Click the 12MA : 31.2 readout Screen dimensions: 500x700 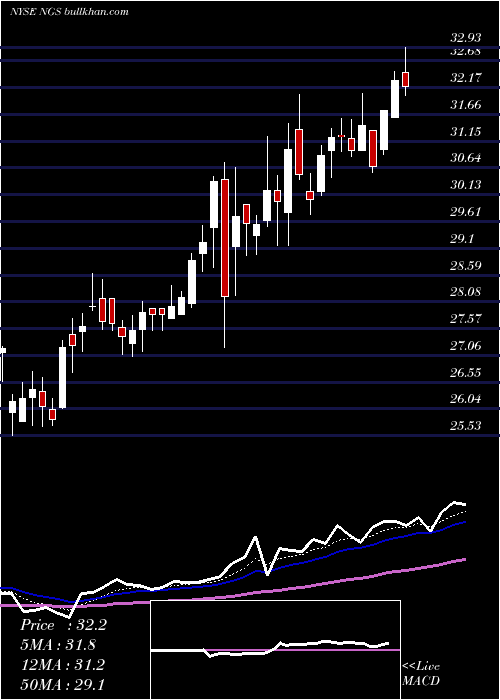(x=62, y=664)
